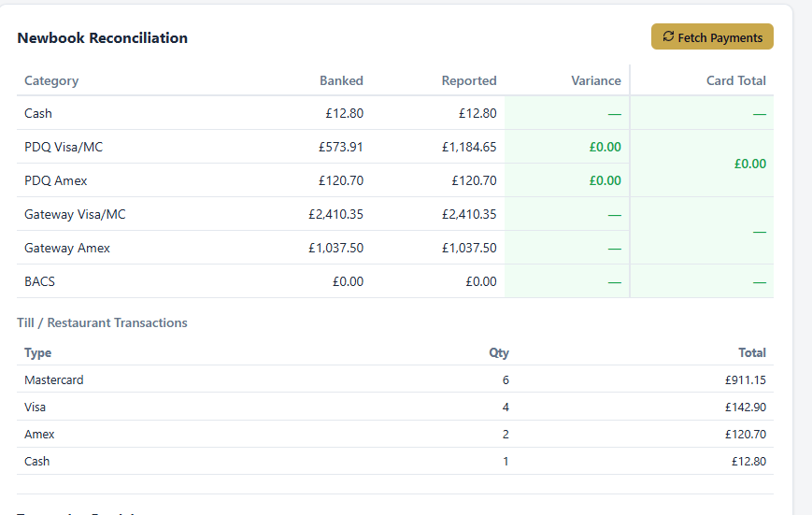Click the PDQ Amex banked value £120.70
Image resolution: width=812 pixels, height=515 pixels.
(341, 180)
